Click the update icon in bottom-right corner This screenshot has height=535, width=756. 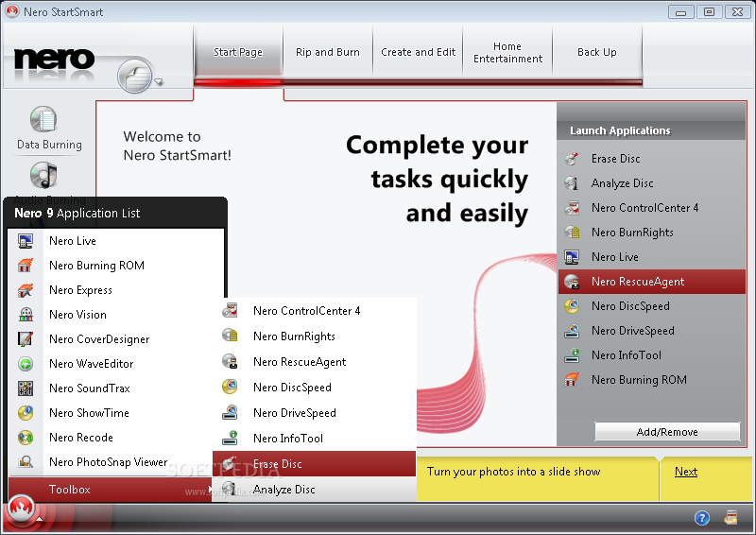[730, 518]
